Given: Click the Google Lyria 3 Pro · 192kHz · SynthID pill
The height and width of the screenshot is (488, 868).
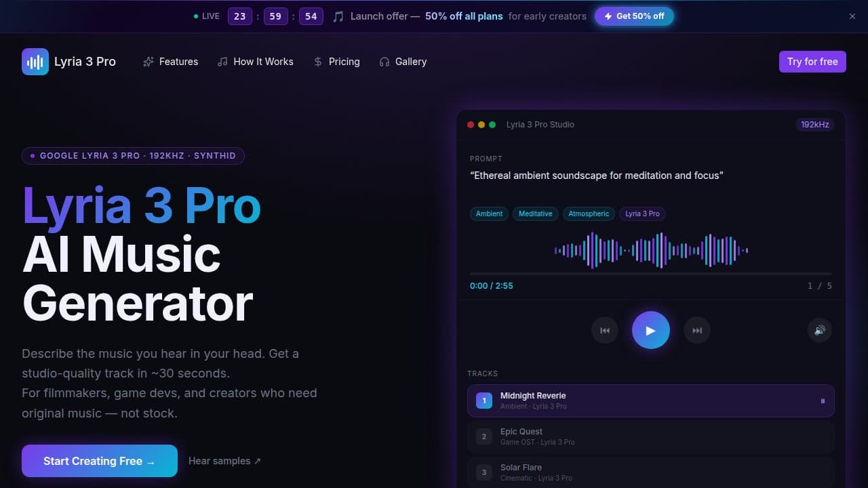Looking at the screenshot, I should tap(133, 156).
